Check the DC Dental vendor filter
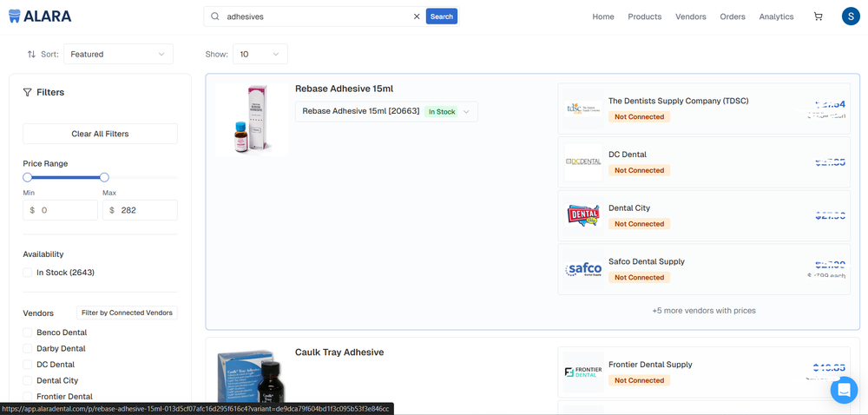Image resolution: width=868 pixels, height=415 pixels. (x=27, y=365)
